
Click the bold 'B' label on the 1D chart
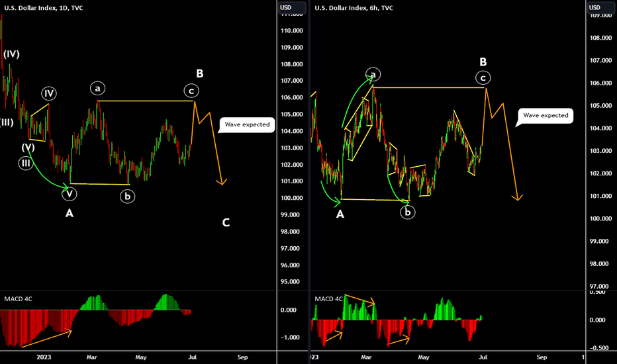click(x=199, y=73)
